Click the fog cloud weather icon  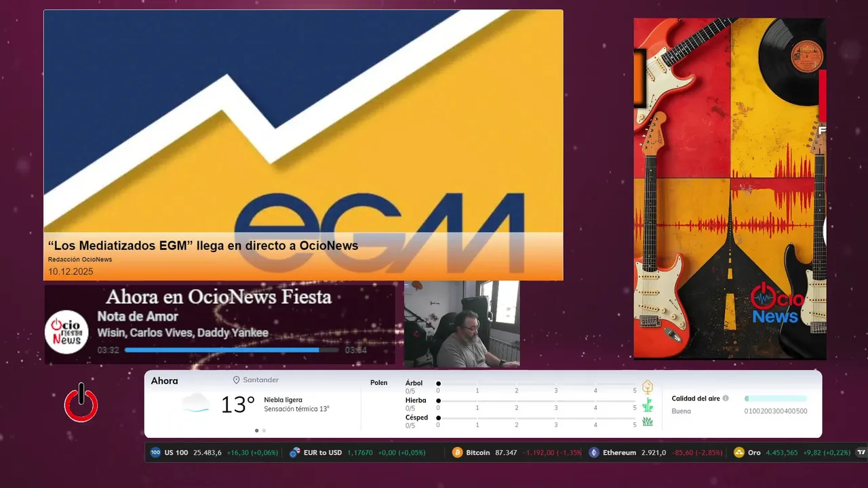(x=196, y=403)
